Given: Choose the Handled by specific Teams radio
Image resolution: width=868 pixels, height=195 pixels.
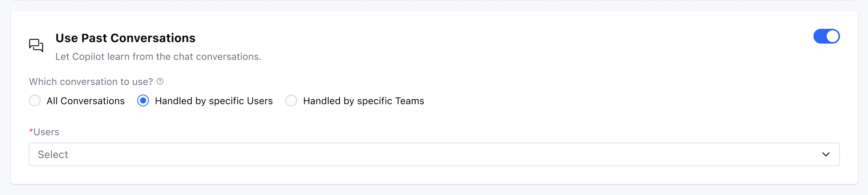Looking at the screenshot, I should [x=291, y=100].
